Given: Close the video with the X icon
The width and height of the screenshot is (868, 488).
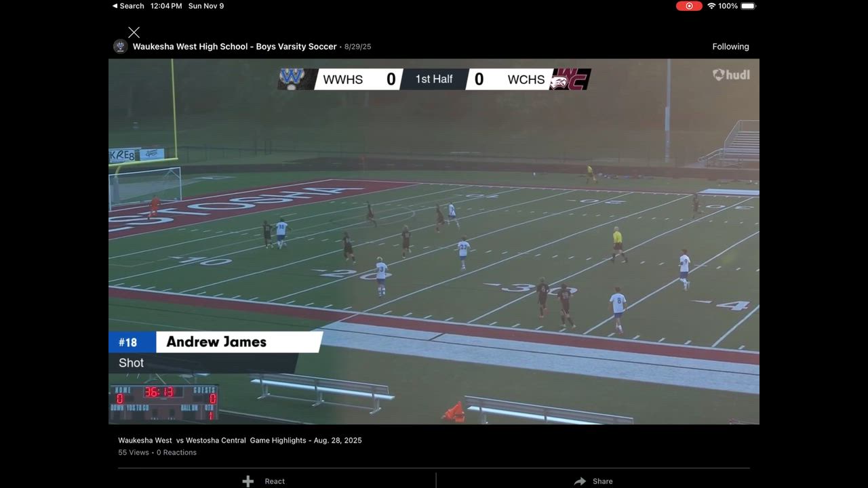Looking at the screenshot, I should 134,33.
